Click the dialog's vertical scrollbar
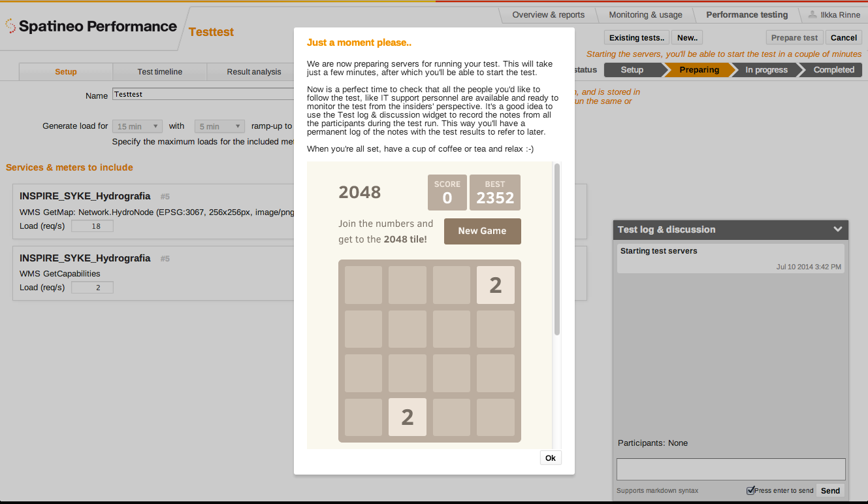868x504 pixels. [x=557, y=249]
